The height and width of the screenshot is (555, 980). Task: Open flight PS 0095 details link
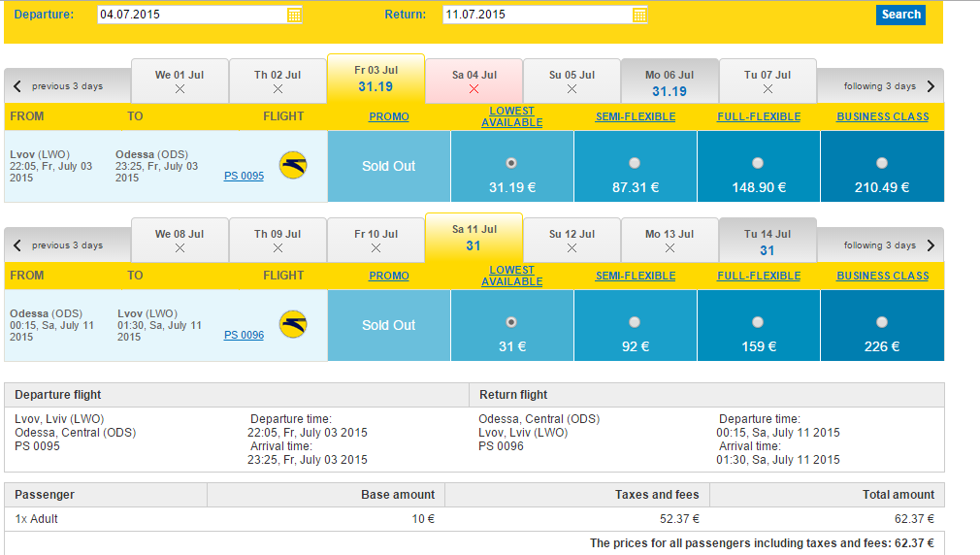click(x=244, y=176)
